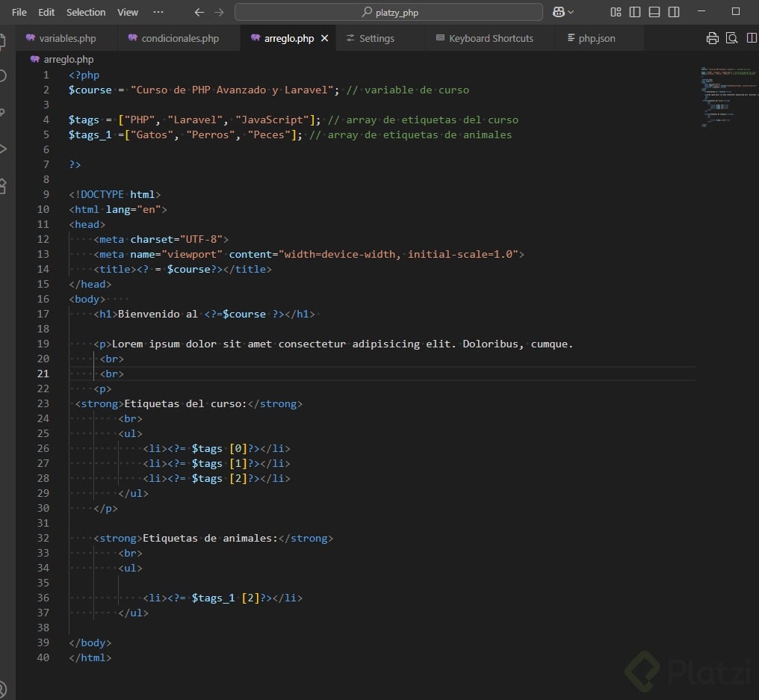Open the Explorer view in activity bar
Screen dimensions: 759x700
coord(3,40)
